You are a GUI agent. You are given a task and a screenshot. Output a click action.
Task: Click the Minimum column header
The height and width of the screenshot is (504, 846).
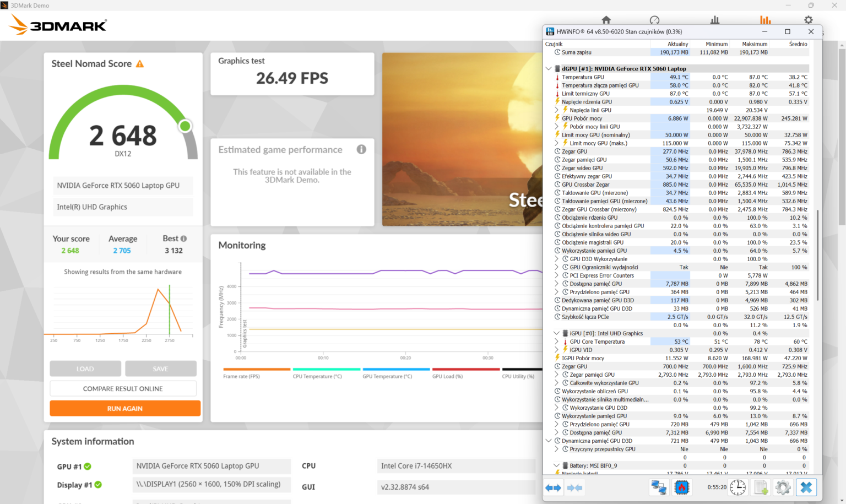point(710,44)
